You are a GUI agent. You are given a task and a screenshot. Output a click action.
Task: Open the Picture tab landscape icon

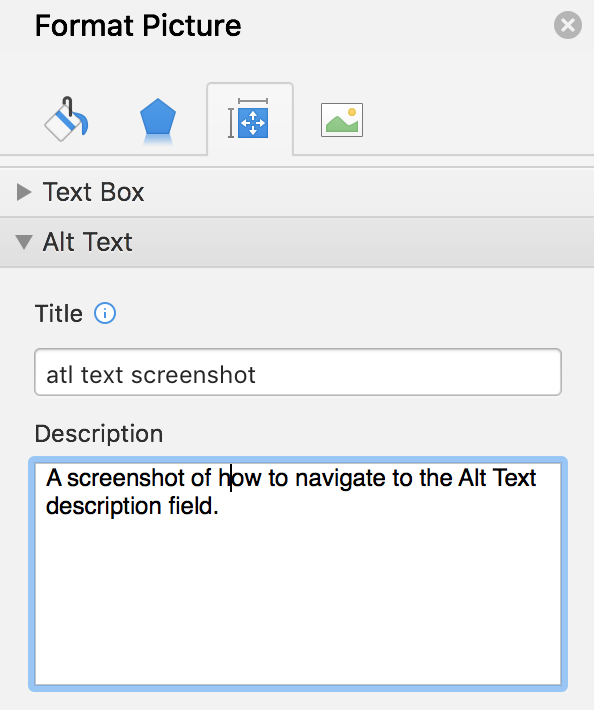click(x=342, y=120)
